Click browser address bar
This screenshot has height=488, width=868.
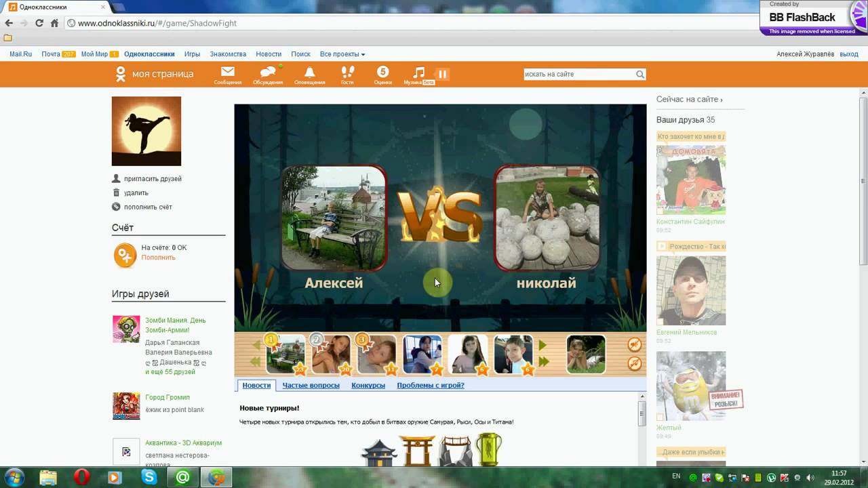414,23
